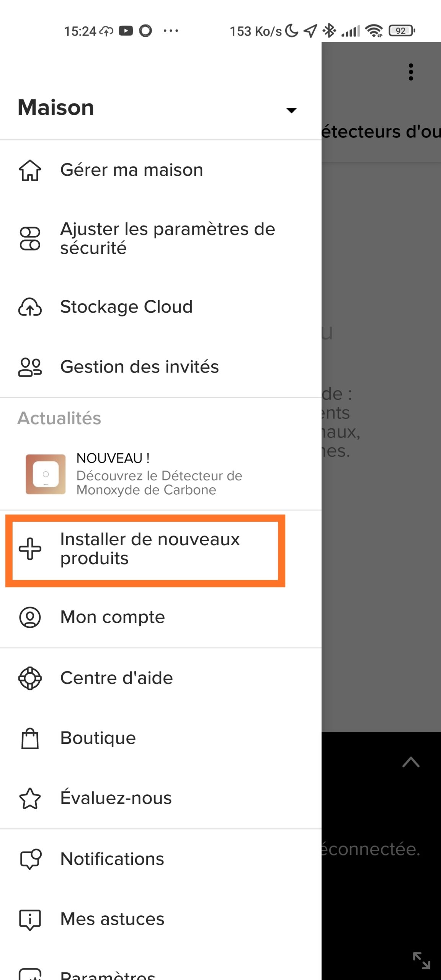Tap Installer de nouveaux produits
The width and height of the screenshot is (441, 980).
click(150, 549)
